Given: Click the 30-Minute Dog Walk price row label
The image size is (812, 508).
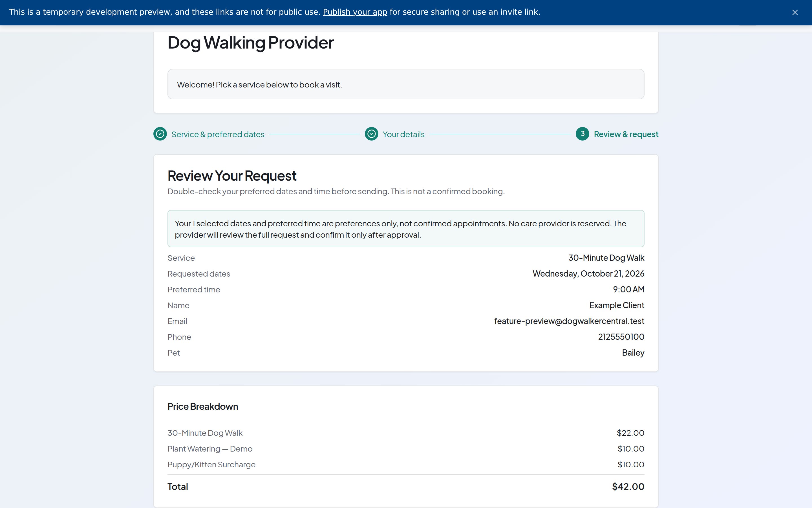Looking at the screenshot, I should (x=205, y=433).
